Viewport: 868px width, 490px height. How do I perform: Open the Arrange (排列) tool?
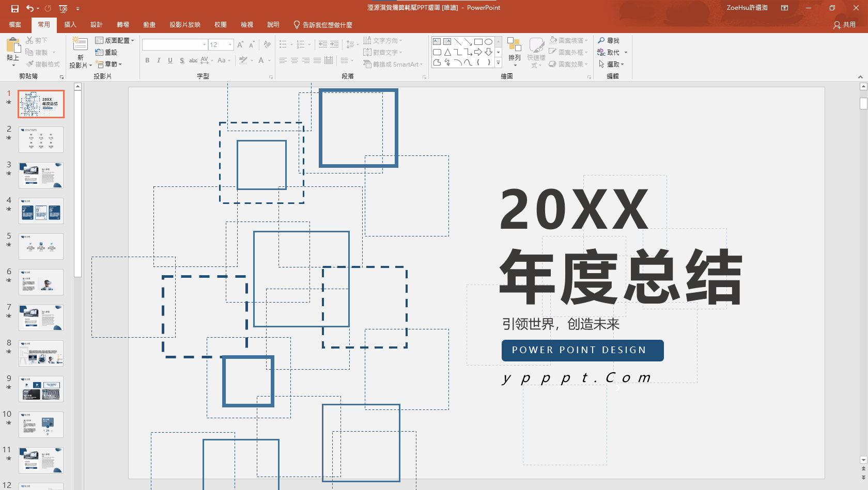click(514, 45)
